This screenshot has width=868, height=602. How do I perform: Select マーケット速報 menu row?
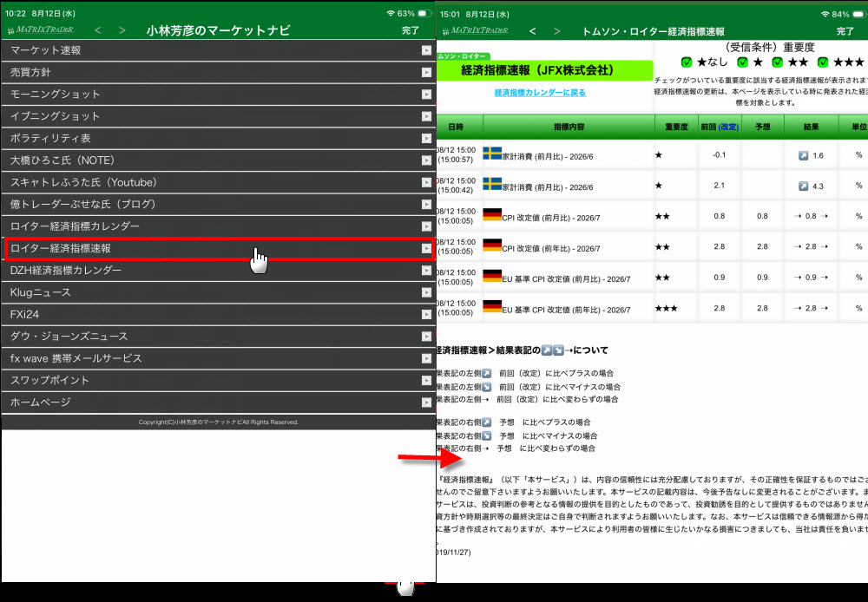click(218, 50)
